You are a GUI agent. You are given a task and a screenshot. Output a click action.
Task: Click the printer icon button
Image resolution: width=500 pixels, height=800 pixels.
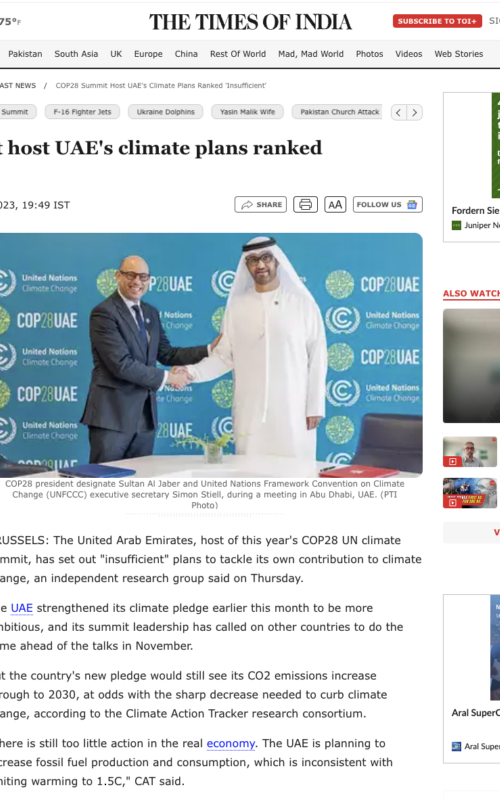(x=305, y=205)
